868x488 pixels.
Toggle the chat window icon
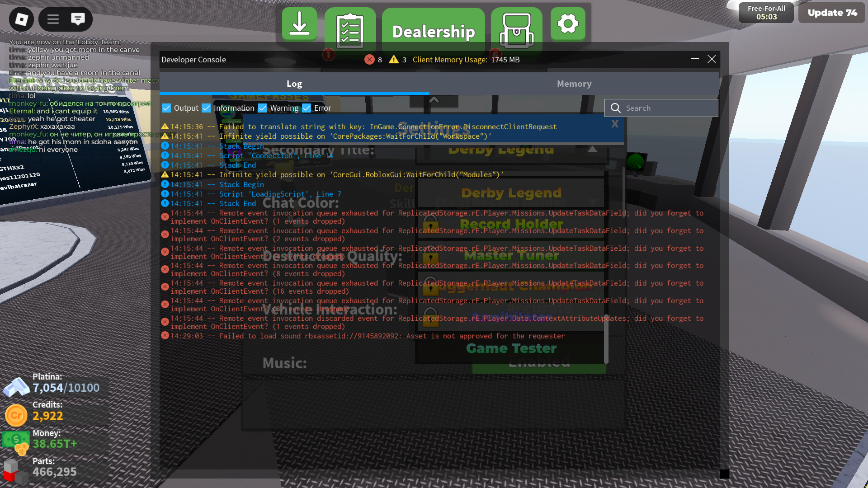tap(78, 19)
